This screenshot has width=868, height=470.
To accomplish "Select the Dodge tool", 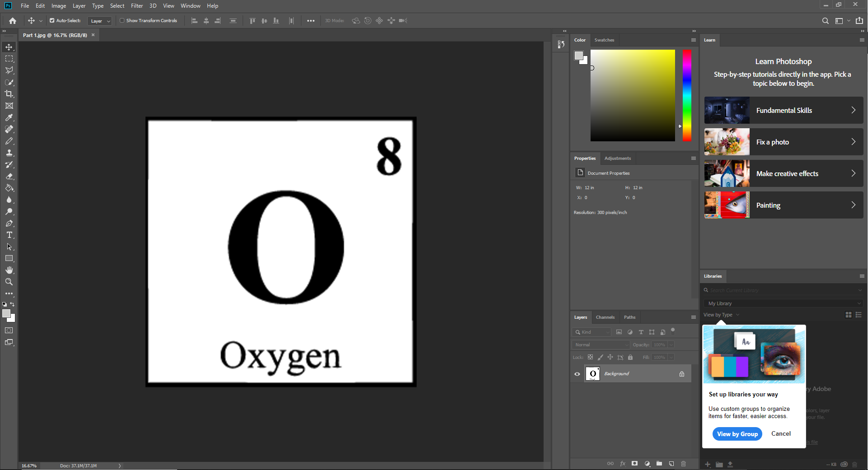I will click(x=9, y=211).
